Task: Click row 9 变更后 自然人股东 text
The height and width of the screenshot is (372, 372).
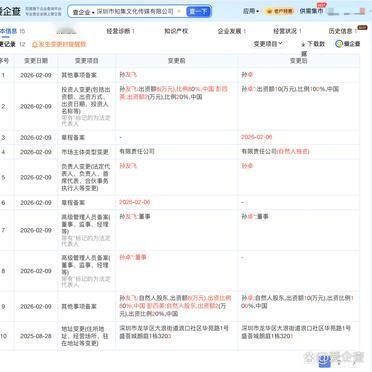Action: click(270, 298)
